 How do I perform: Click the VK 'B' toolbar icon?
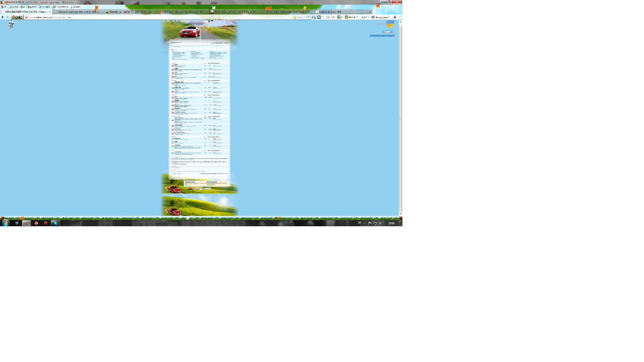[x=319, y=17]
